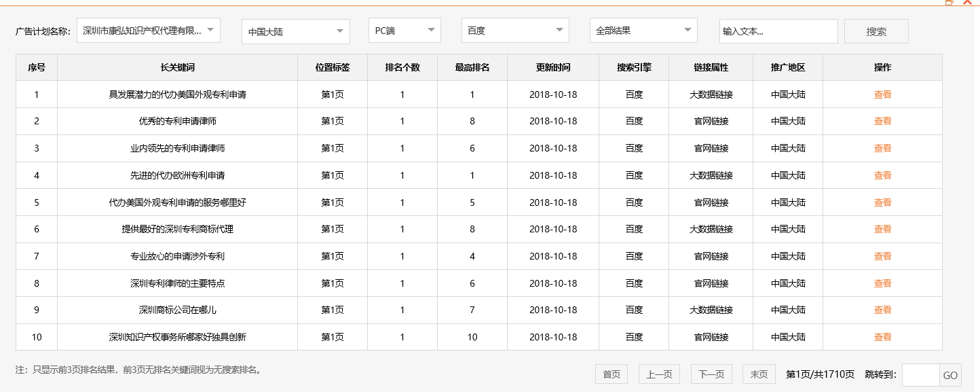The image size is (980, 392).
Task: View details of 深圳知识产权事务所 keyword via 查看
Action: (x=882, y=336)
